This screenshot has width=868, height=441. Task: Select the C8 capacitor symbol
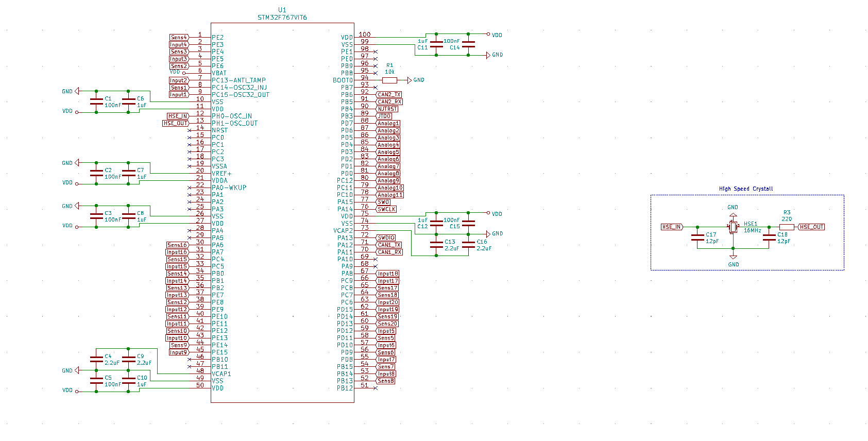click(128, 216)
